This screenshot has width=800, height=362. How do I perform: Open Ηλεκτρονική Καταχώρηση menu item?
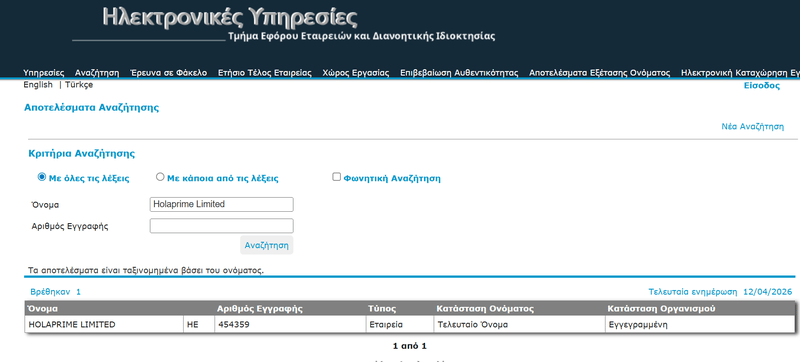[x=740, y=73]
